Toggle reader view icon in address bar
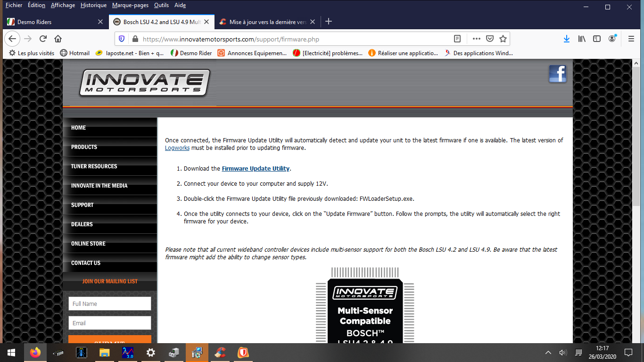 457,39
